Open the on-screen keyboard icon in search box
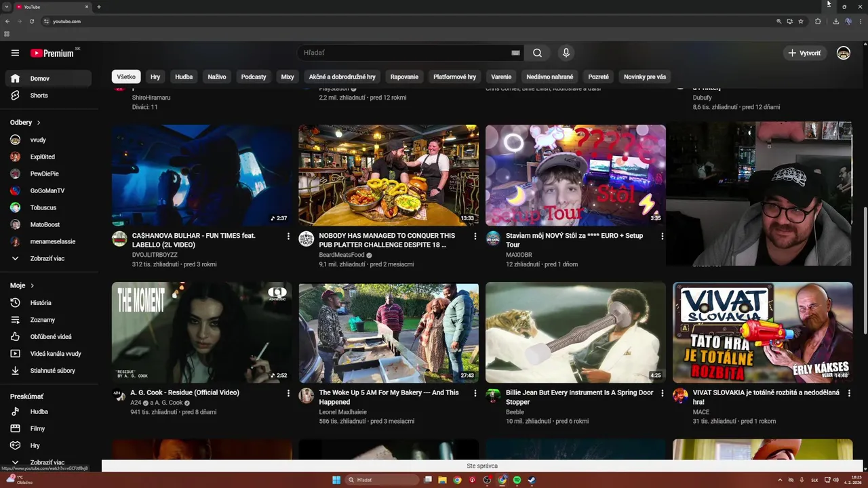Viewport: 868px width, 488px height. 515,53
